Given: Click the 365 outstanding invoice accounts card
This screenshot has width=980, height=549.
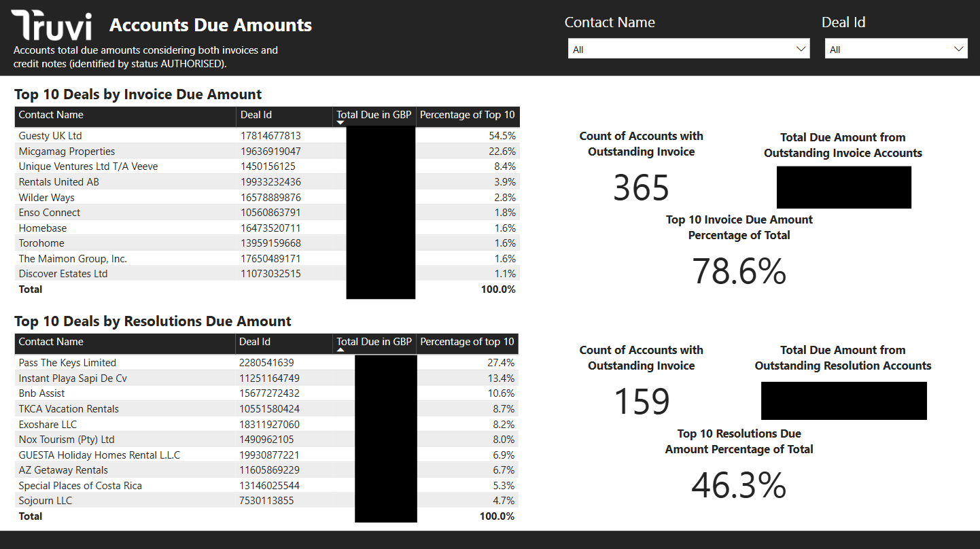Looking at the screenshot, I should 641,188.
